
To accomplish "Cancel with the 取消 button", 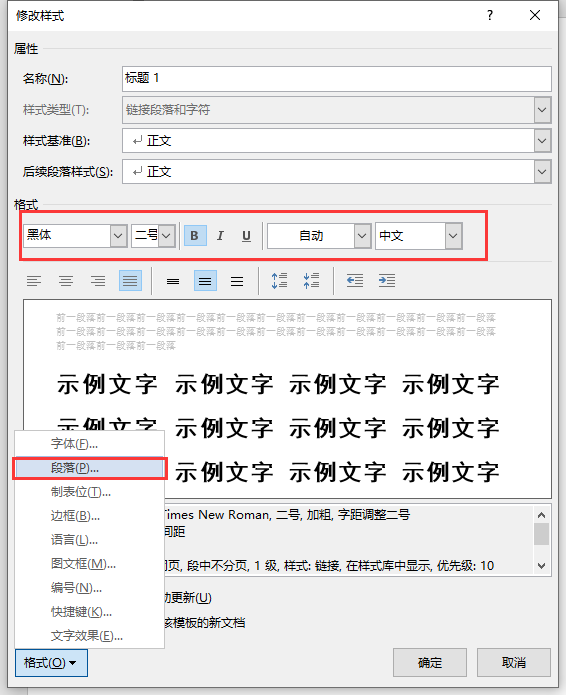I will click(514, 663).
